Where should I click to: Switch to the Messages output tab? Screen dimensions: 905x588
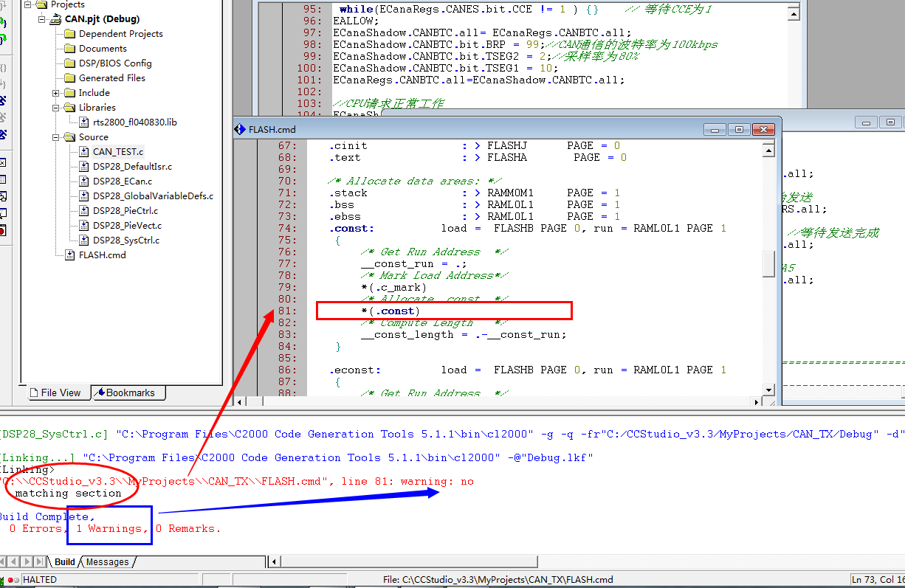click(x=107, y=562)
